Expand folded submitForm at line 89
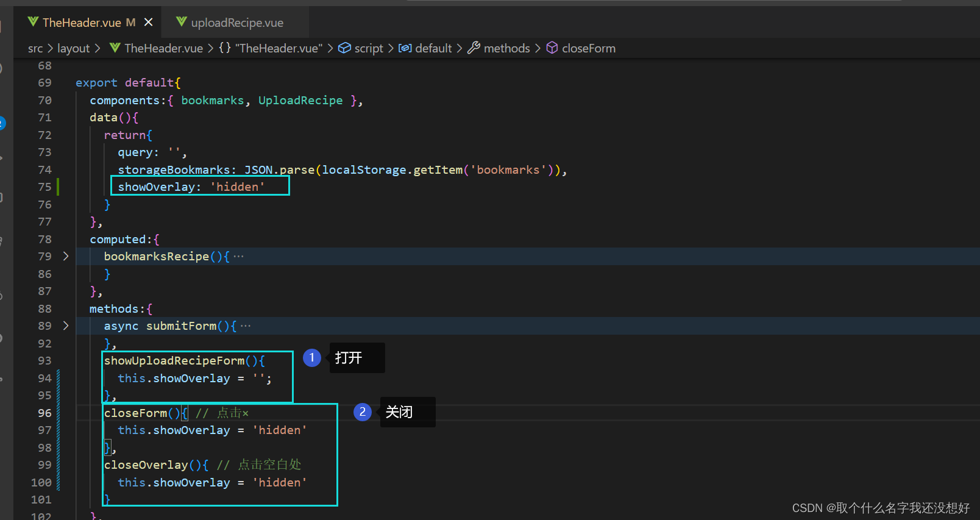Viewport: 980px width, 520px height. 66,326
